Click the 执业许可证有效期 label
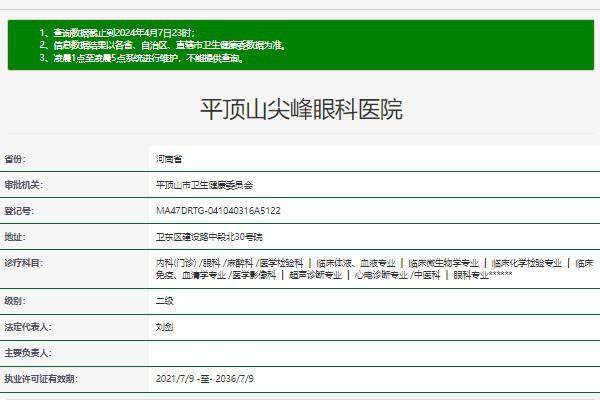The image size is (600, 400). point(41,379)
